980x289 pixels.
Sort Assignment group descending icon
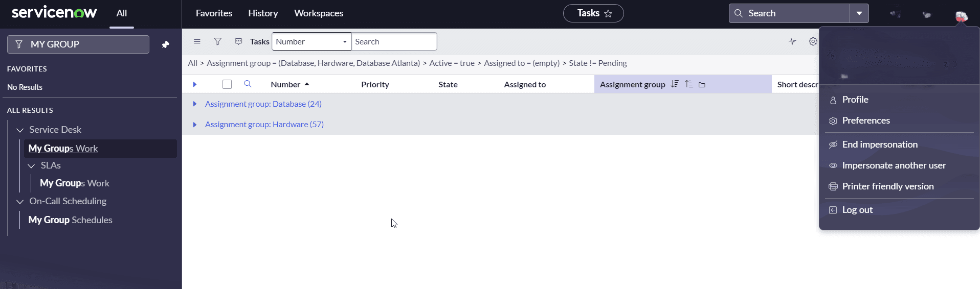click(675, 84)
